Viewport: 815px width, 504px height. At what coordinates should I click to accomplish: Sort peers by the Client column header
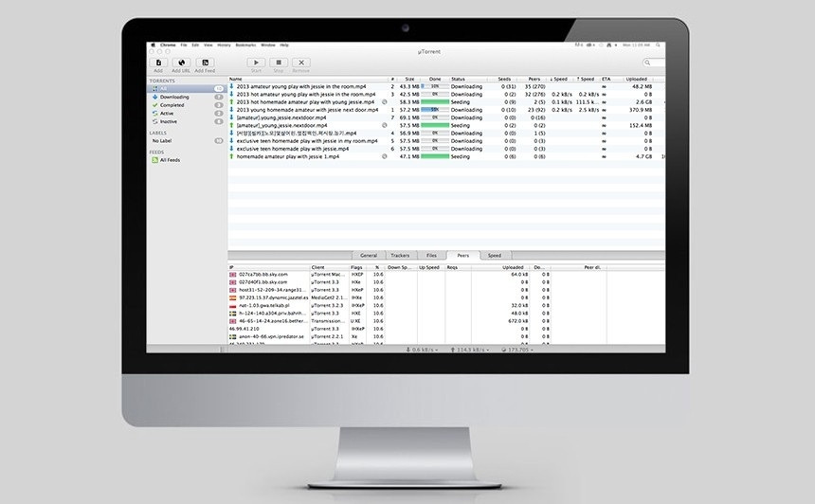pos(329,267)
